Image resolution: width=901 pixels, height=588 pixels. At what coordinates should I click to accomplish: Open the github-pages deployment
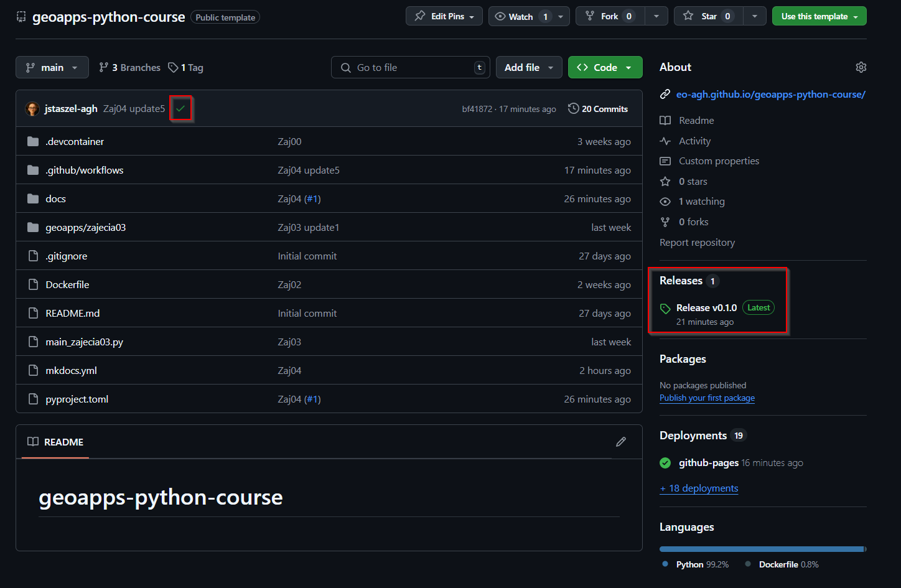coord(709,463)
